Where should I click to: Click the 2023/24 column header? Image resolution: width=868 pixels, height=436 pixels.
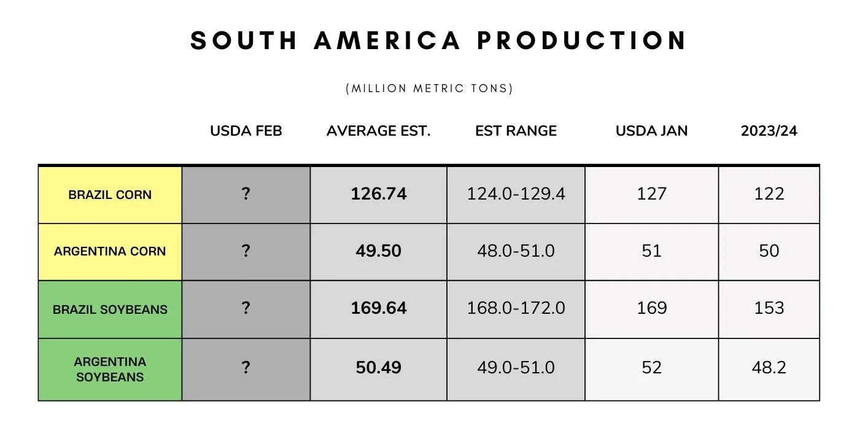[769, 131]
